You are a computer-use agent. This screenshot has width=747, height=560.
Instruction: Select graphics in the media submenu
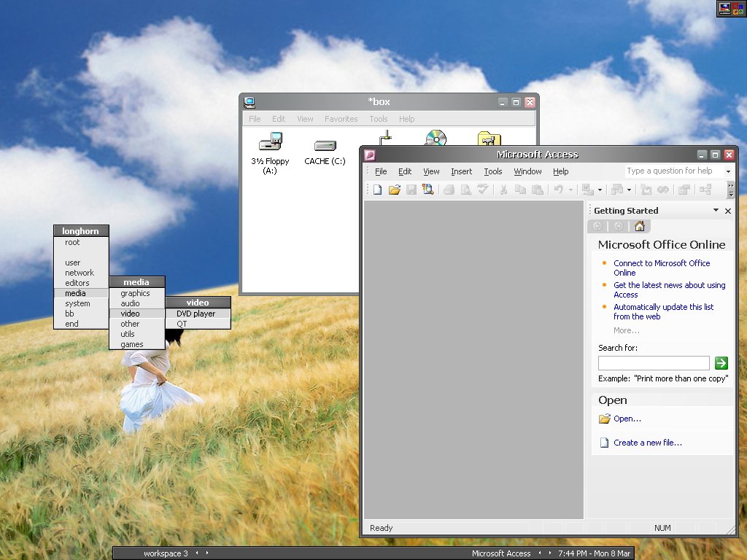click(x=137, y=293)
